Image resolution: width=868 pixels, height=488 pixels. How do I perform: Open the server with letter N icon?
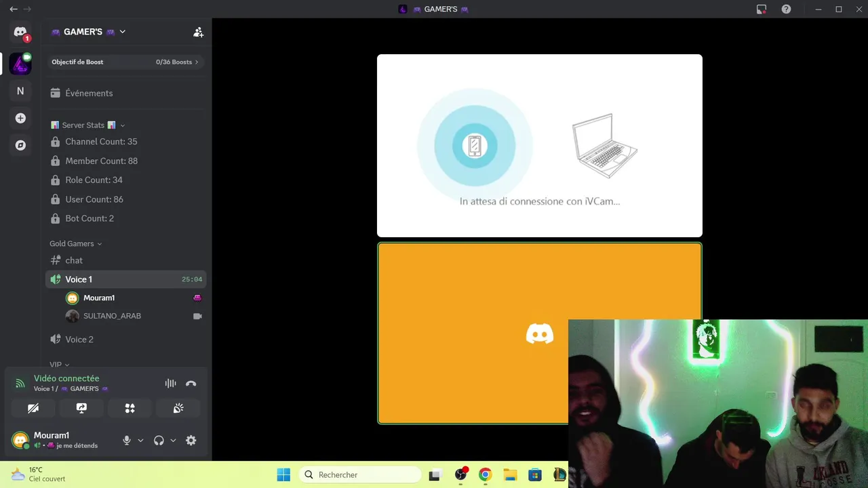click(x=20, y=91)
